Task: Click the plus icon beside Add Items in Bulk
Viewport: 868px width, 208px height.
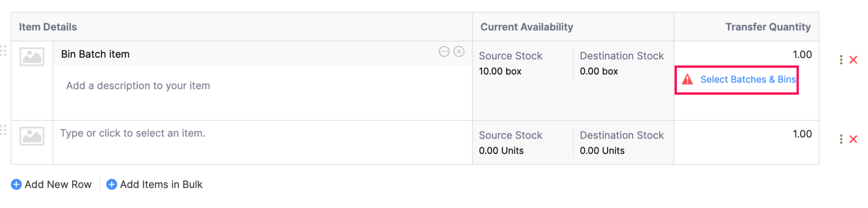Action: coord(111,184)
